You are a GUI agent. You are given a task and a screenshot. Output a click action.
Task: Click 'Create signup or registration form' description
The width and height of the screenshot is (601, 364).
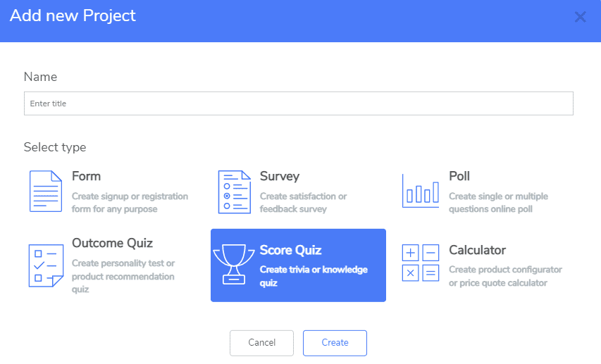(x=130, y=203)
